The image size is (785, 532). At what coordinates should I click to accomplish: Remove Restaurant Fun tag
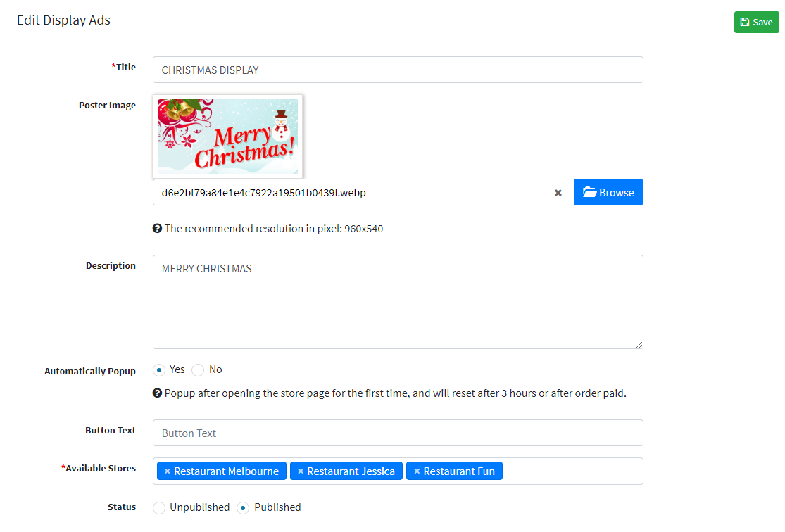417,471
